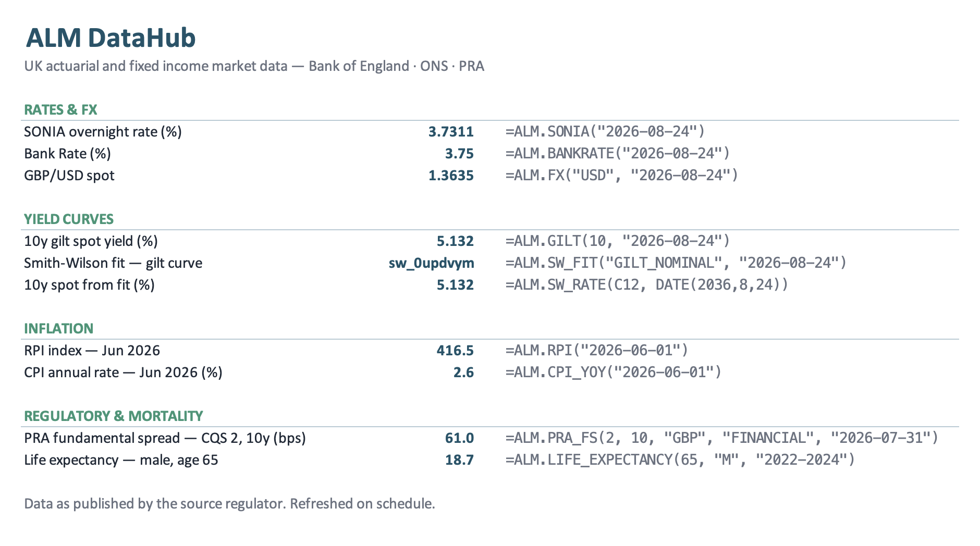Select the REGULATORY & MORTALITY section heading
This screenshot has height=546, width=980.
point(113,416)
